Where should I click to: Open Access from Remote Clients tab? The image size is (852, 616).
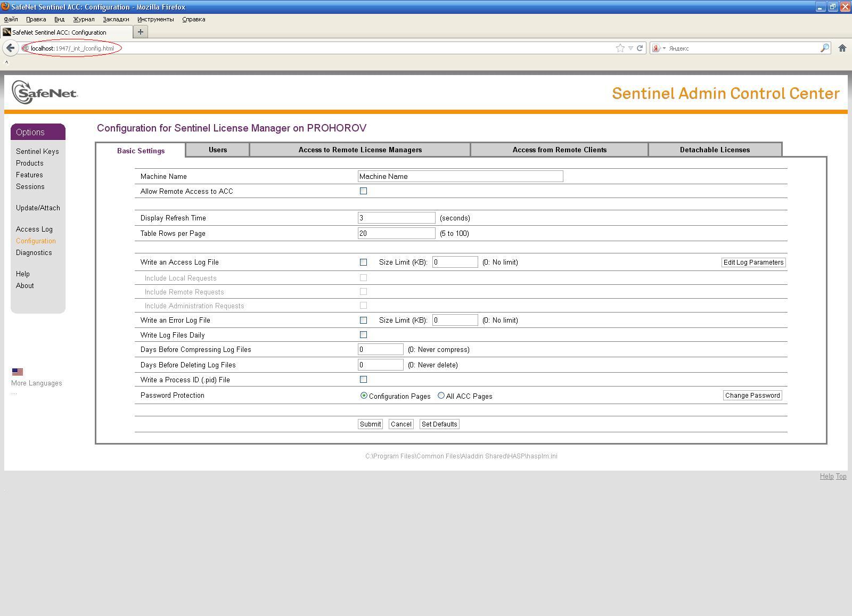(x=559, y=150)
